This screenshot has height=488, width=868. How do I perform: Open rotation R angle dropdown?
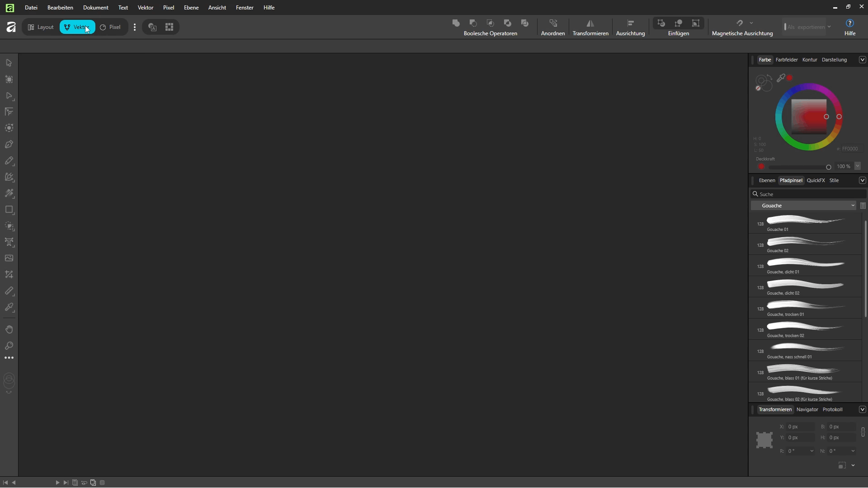point(811,451)
